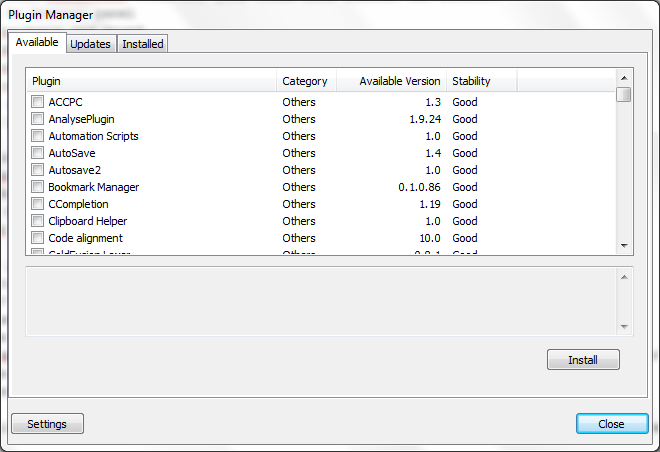Click version 10.0 of Code alignment
Viewport: 660px width, 452px height.
click(x=430, y=238)
